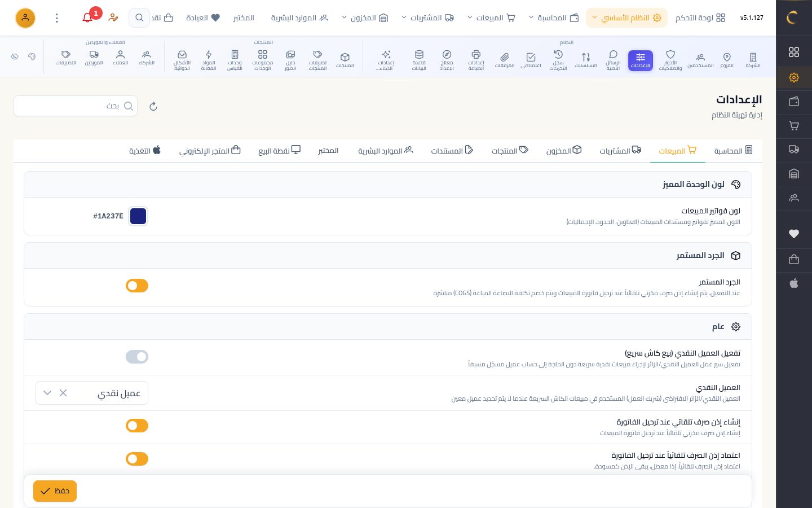This screenshot has height=508, width=812.
Task: Open اعتماداتي approvals checkbox icon
Action: [x=531, y=60]
